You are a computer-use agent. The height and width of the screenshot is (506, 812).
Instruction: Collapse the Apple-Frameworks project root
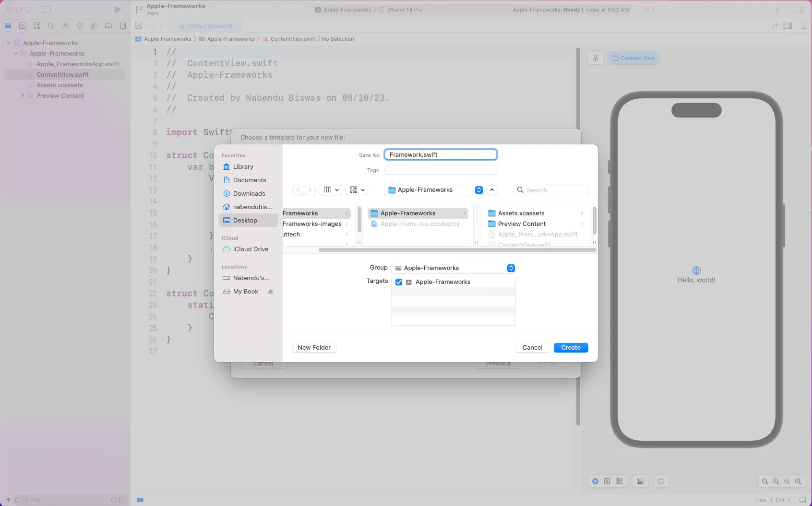coord(9,43)
